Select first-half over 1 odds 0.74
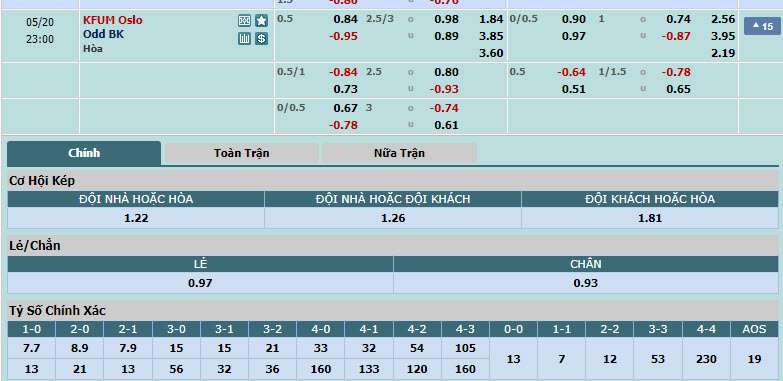This screenshot has width=783, height=381. click(678, 19)
